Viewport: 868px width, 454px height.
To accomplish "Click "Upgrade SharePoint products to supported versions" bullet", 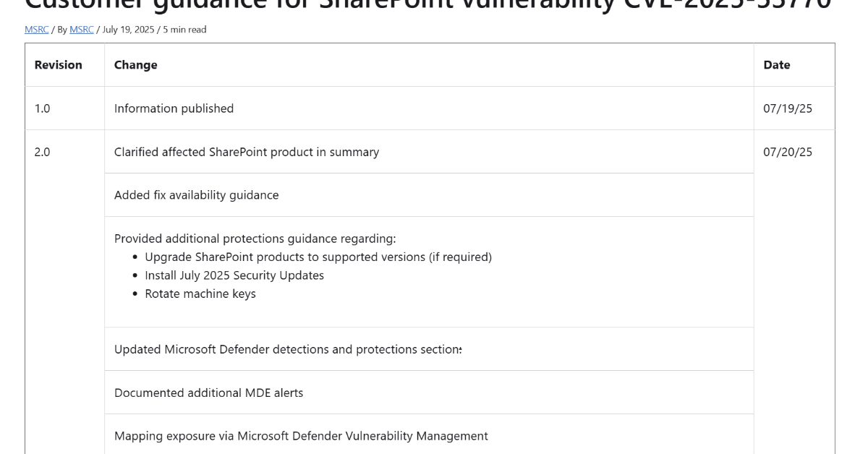I will pyautogui.click(x=318, y=257).
